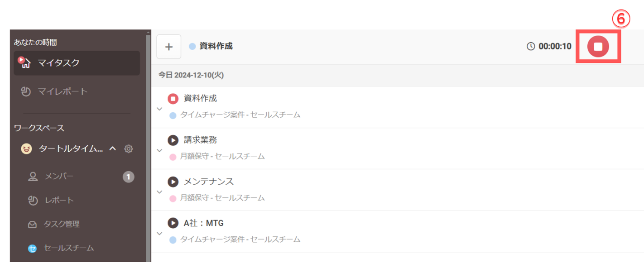The width and height of the screenshot is (644, 278).
Task: Start the 請求業務 task timer
Action: click(173, 140)
